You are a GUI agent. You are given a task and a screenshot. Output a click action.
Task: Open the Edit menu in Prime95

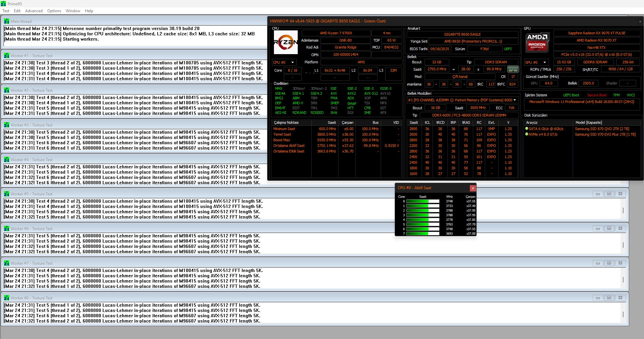17,11
